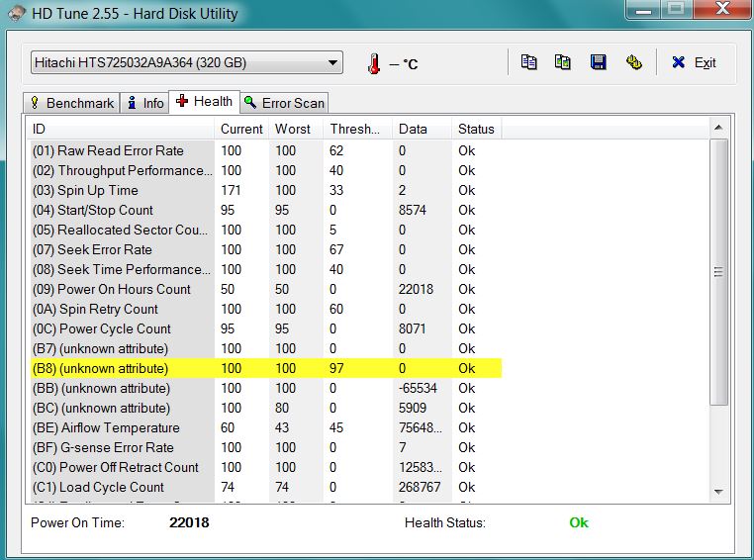Select the Health tab
Screen dimensions: 754x560
pos(205,102)
